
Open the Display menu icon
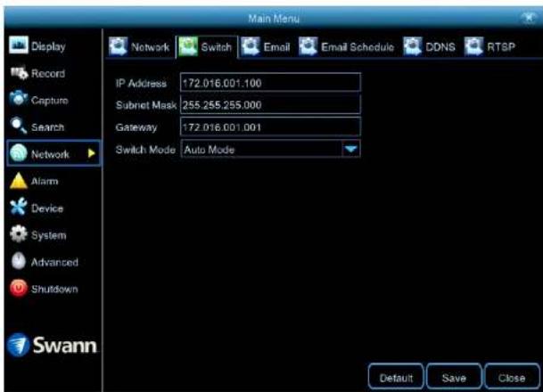point(19,45)
